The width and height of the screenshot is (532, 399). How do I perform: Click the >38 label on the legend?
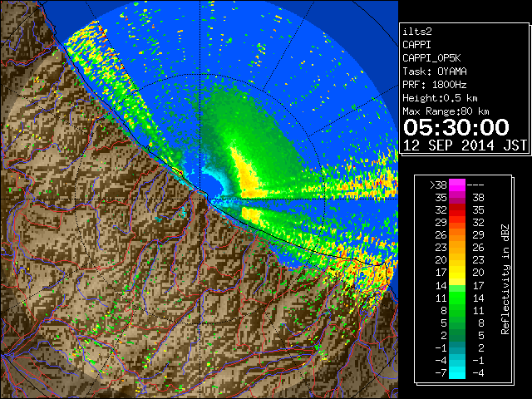438,185
